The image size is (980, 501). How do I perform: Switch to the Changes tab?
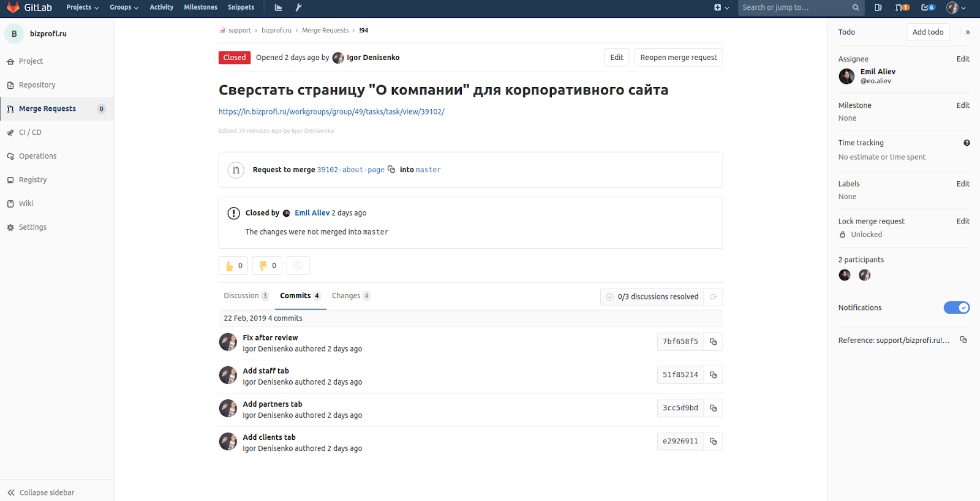[350, 296]
